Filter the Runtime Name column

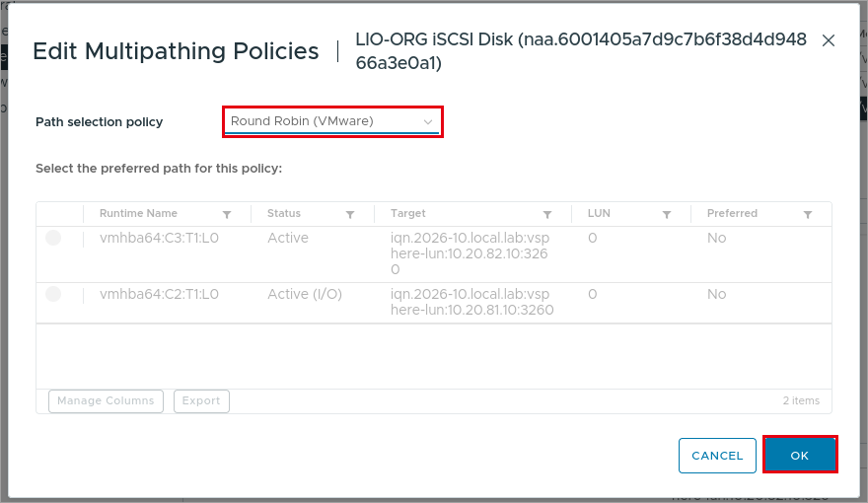(x=227, y=214)
